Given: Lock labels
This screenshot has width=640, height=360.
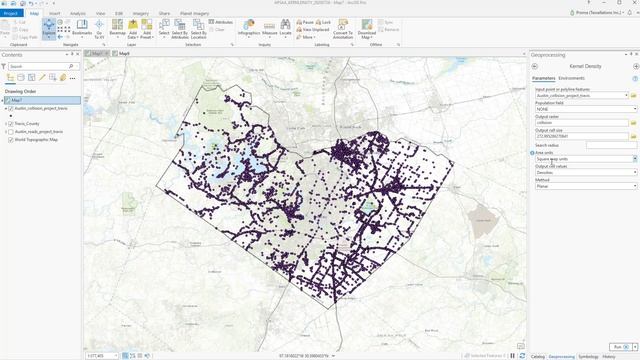Looking at the screenshot, I should [323, 22].
